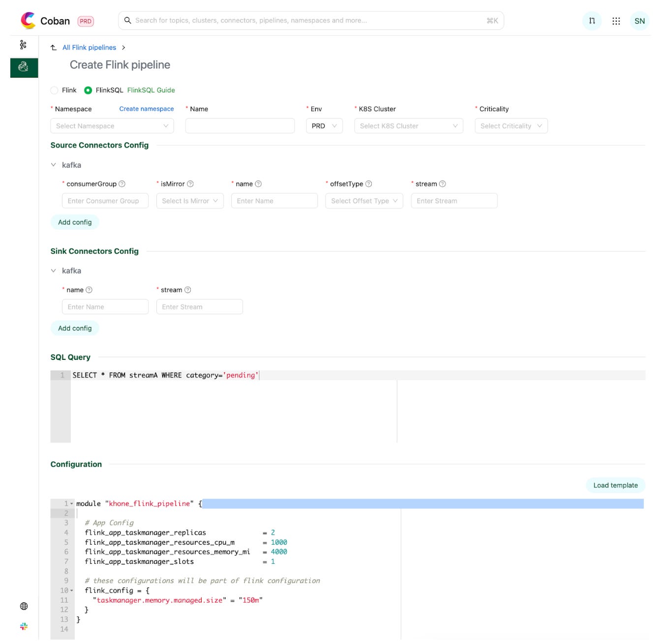Open the Select Criticality dropdown
Screen dimensions: 664x644
click(x=511, y=126)
